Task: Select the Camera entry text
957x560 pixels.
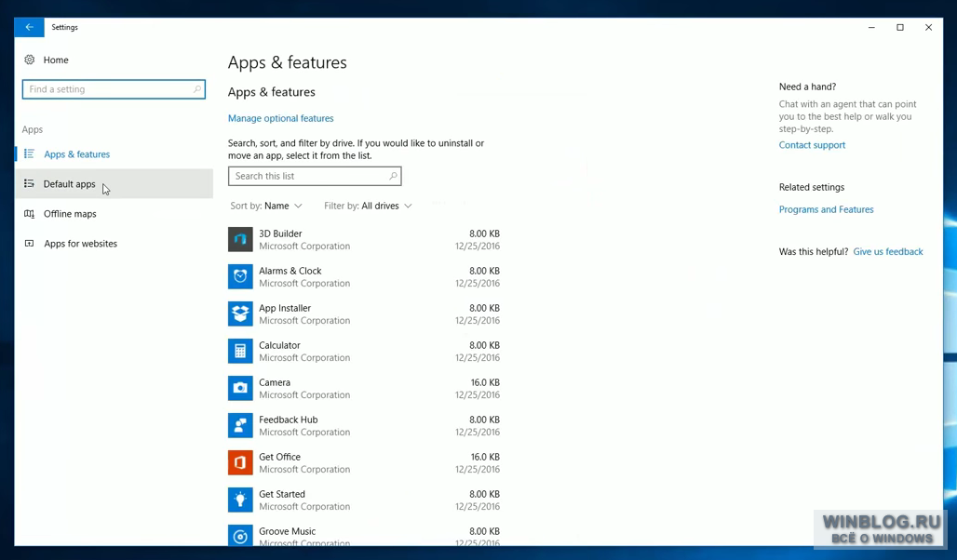Action: tap(275, 382)
